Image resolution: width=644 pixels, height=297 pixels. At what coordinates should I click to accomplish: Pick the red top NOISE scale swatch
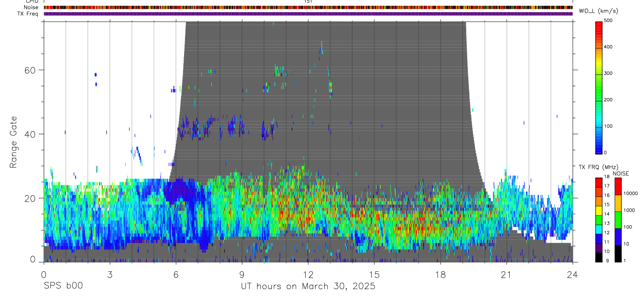[x=617, y=186]
